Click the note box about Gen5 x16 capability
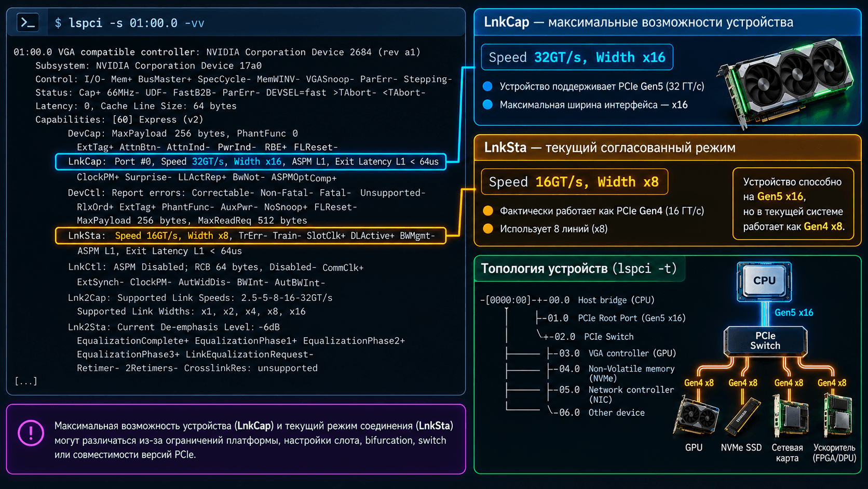This screenshot has width=868, height=489. click(x=793, y=204)
